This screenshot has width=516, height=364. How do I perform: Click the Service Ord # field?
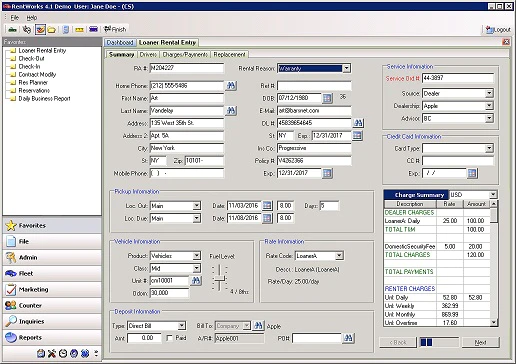[x=458, y=78]
